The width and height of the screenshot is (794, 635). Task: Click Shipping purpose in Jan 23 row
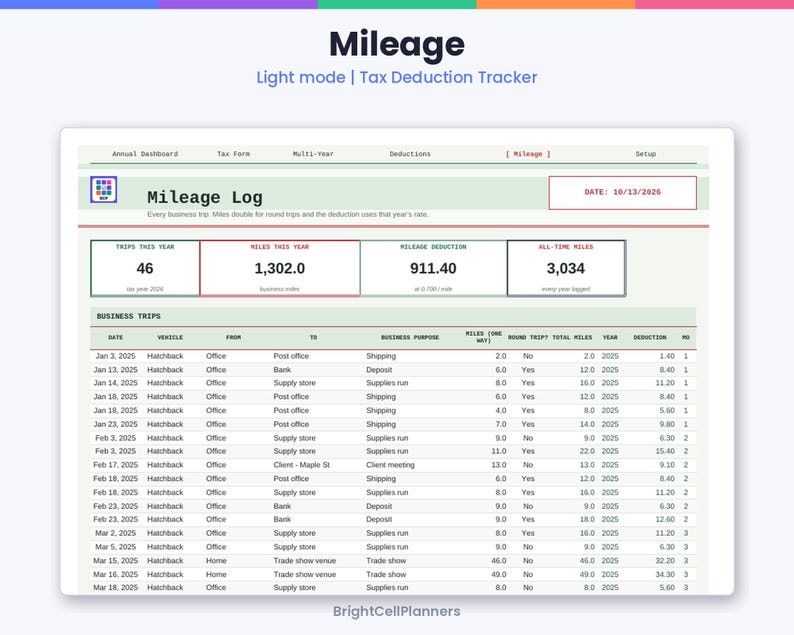pos(381,424)
